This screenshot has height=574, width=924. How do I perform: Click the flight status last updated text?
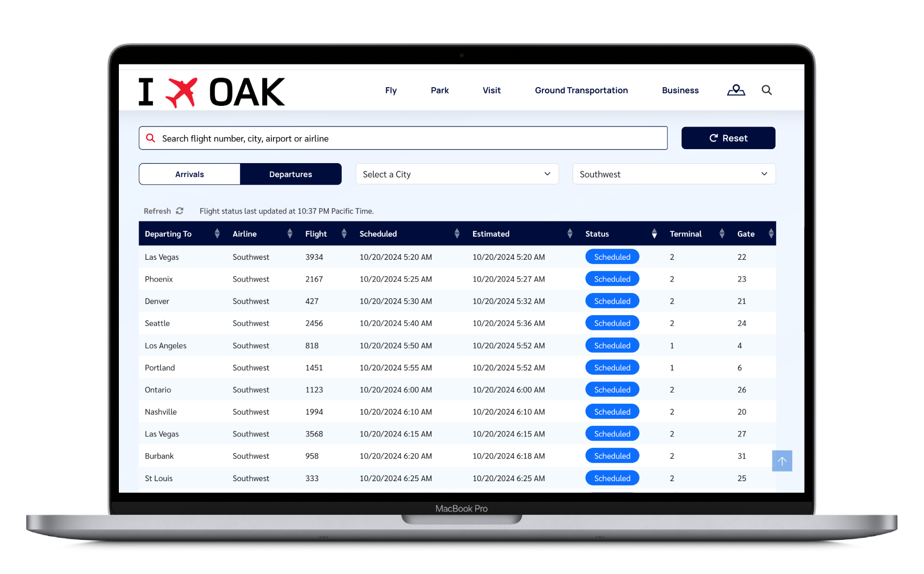pos(286,211)
